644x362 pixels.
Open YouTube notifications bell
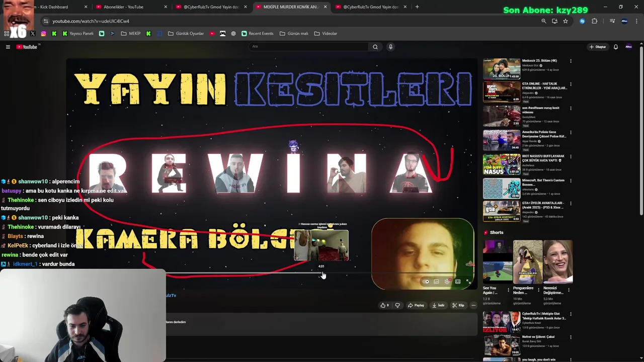(615, 47)
